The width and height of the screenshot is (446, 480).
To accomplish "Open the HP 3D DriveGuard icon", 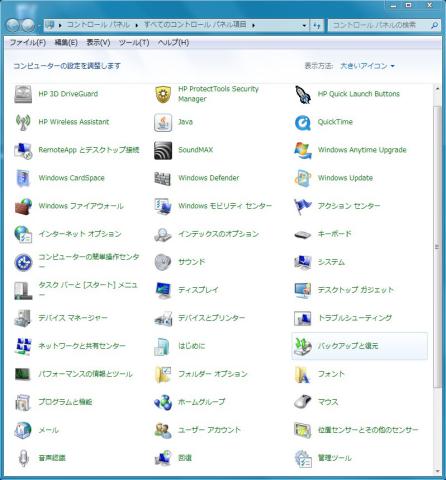I will click(23, 94).
